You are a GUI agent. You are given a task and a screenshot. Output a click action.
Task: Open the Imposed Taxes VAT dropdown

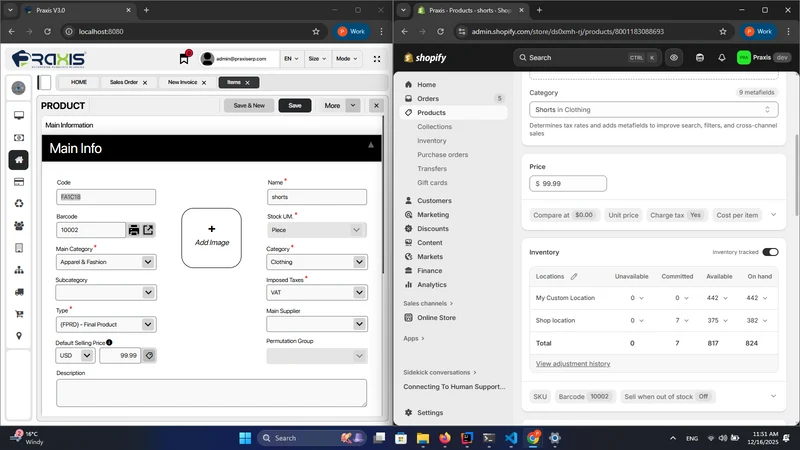(317, 292)
